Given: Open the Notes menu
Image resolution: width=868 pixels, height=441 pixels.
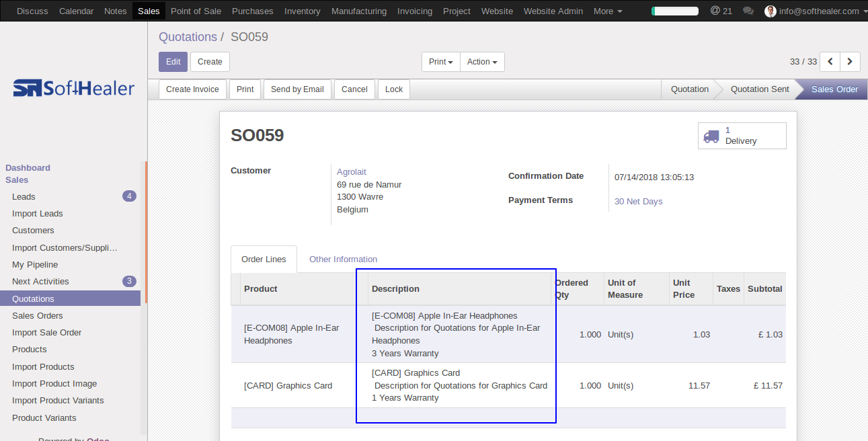Looking at the screenshot, I should point(116,11).
